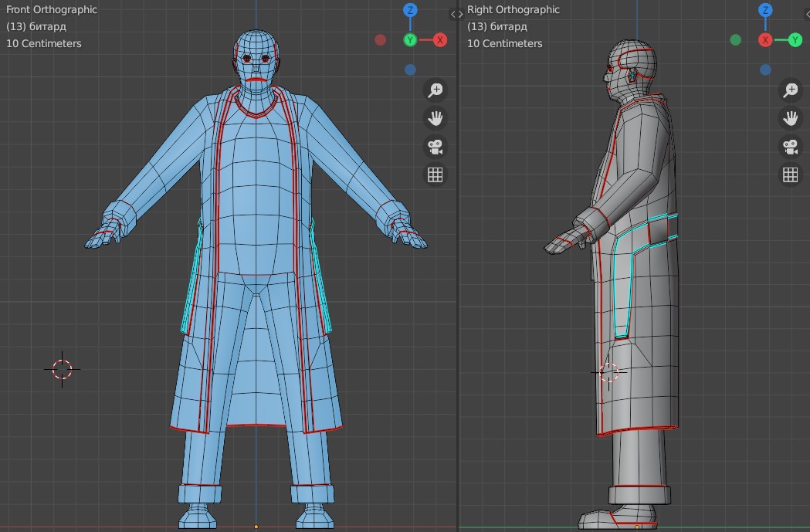Click the green Y axis on right viewport gizmo
Screen dimensions: 810x532
tap(795, 39)
